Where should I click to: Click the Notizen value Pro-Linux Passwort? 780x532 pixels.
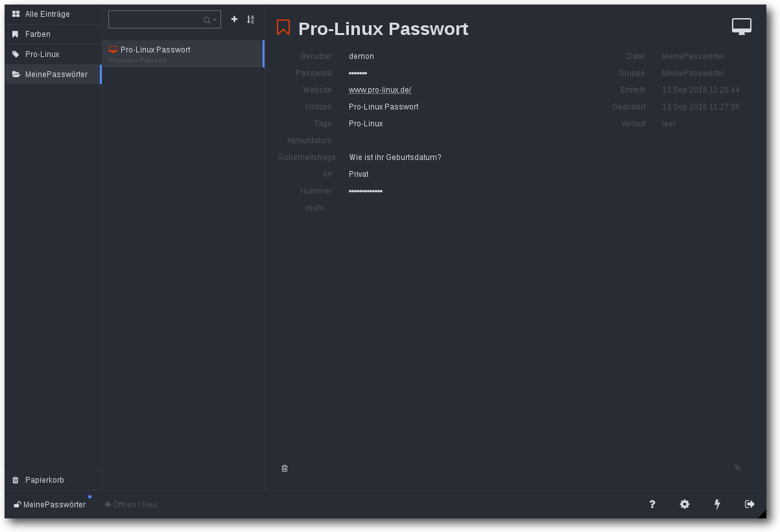pos(383,107)
